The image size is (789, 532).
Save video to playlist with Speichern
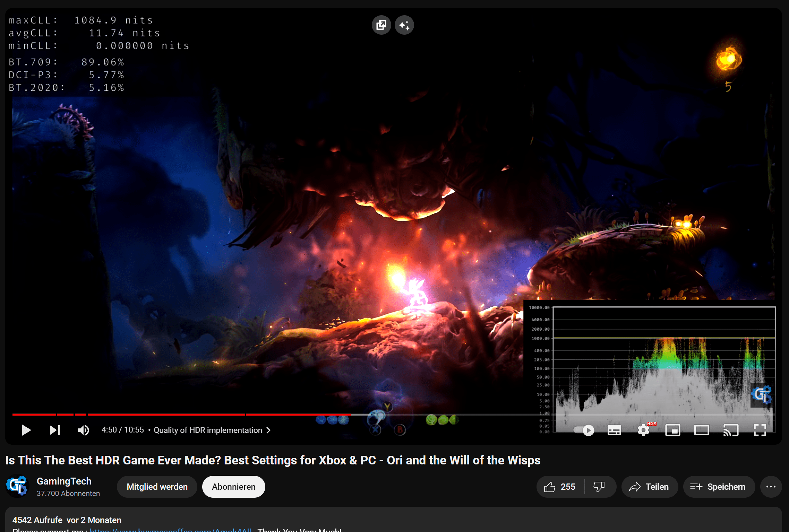point(719,487)
